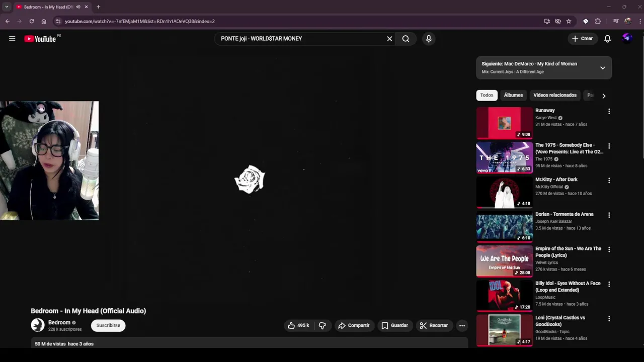Subscribe to Bedroom with Suscribirse
Screen dimensions: 644x362
[108, 325]
